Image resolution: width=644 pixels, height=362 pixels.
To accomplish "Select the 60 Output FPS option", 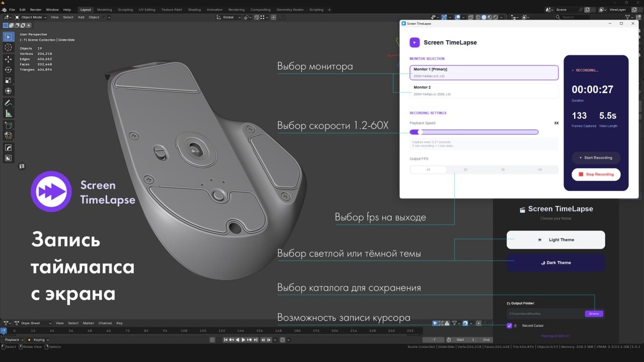I will pyautogui.click(x=540, y=169).
